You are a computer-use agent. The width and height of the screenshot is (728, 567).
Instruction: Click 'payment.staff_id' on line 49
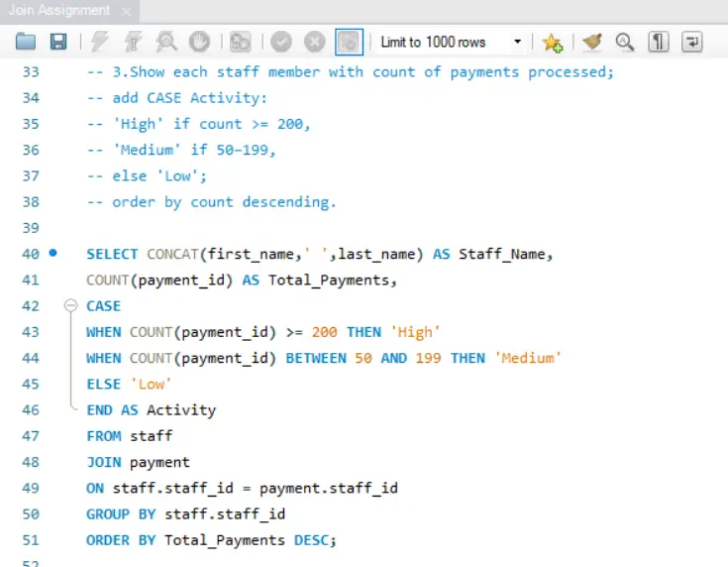(328, 489)
